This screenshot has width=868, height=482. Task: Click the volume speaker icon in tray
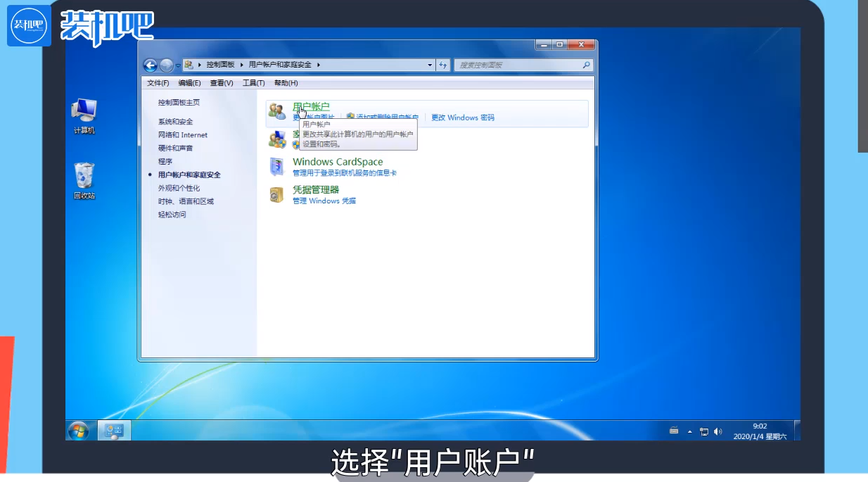coord(717,431)
